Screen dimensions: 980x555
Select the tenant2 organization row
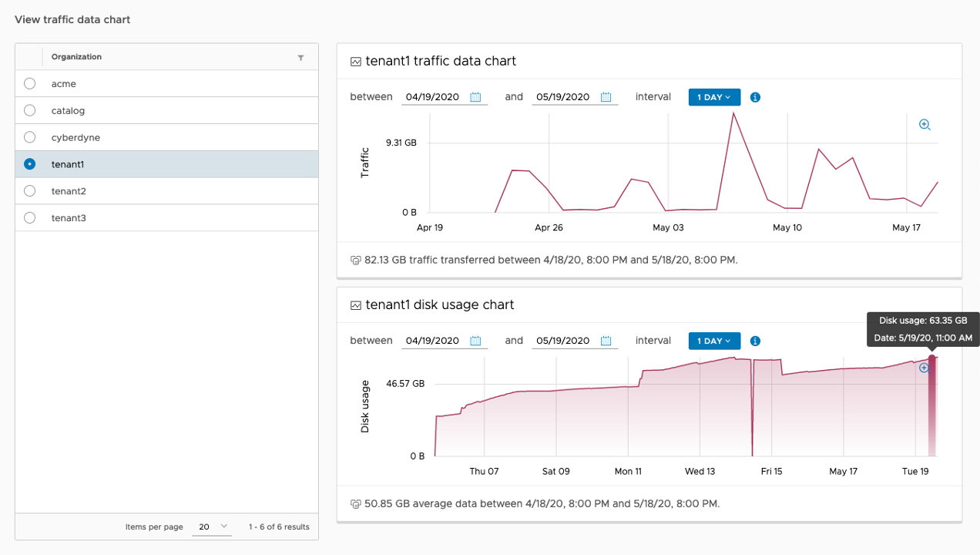click(x=69, y=191)
